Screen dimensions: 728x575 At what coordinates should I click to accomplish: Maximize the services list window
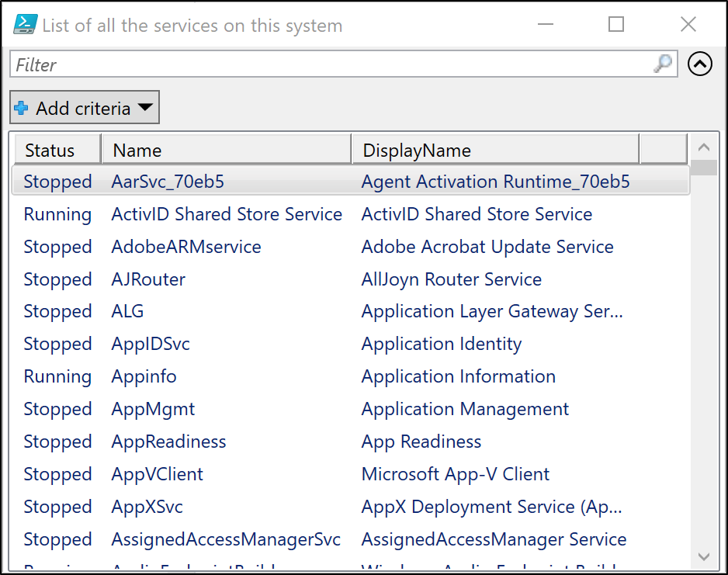click(x=616, y=25)
